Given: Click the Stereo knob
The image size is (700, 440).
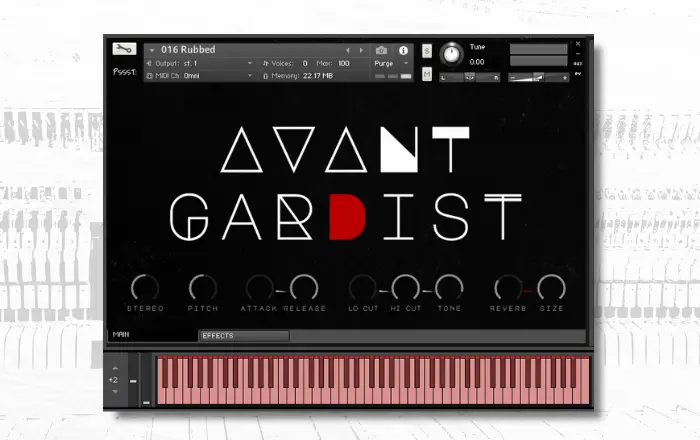Looking at the screenshot, I should (145, 288).
